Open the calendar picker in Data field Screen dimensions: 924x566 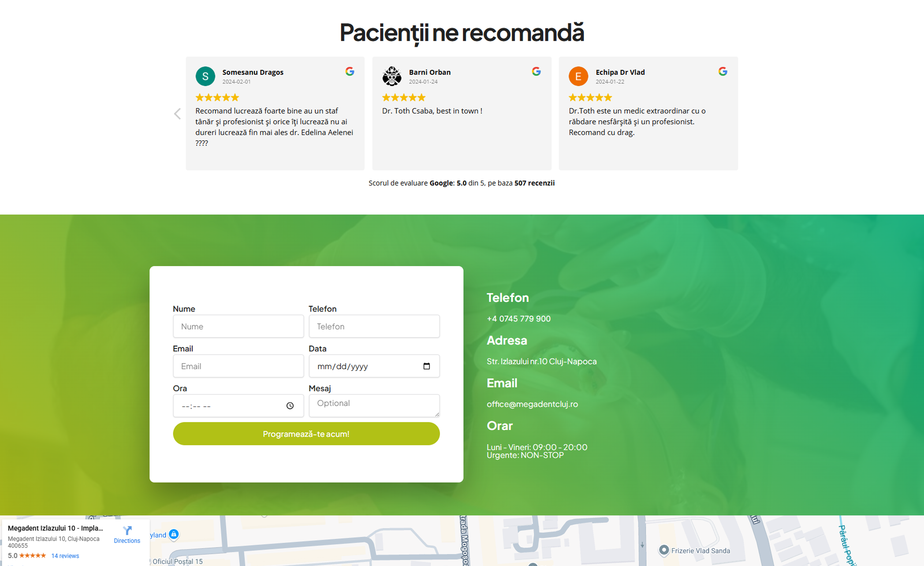click(x=426, y=366)
